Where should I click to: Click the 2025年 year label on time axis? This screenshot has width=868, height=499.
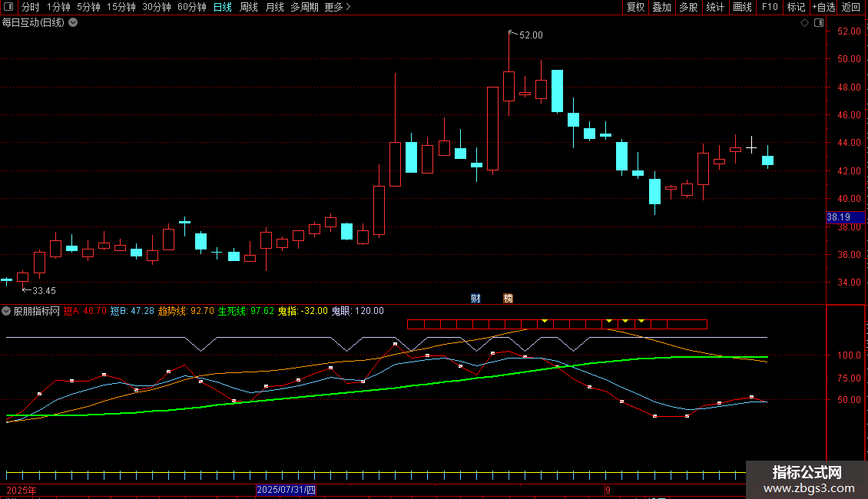coord(22,490)
